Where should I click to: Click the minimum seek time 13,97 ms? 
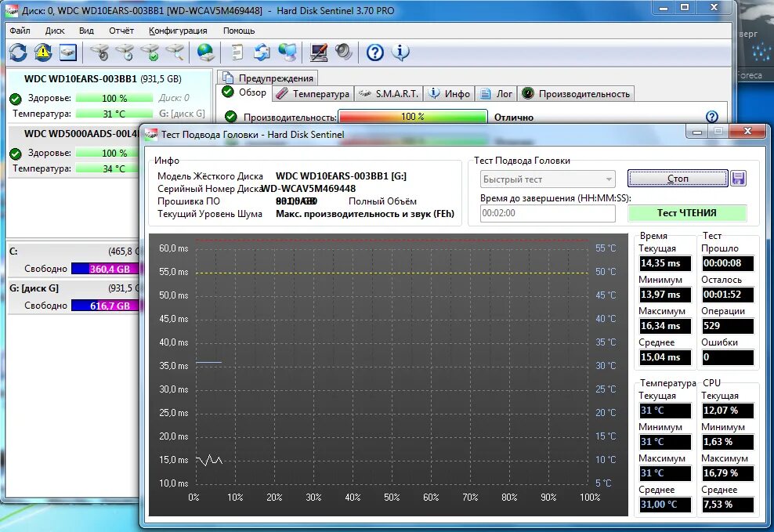click(x=665, y=295)
